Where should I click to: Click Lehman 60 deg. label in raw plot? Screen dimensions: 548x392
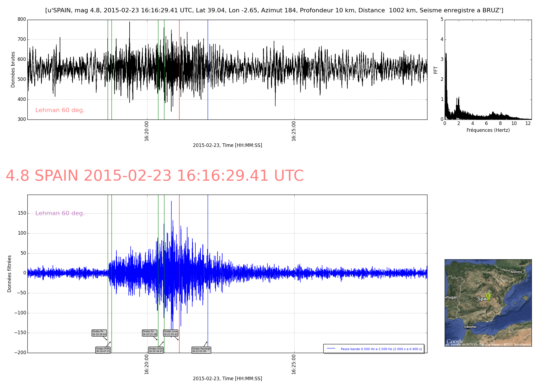[x=60, y=110]
